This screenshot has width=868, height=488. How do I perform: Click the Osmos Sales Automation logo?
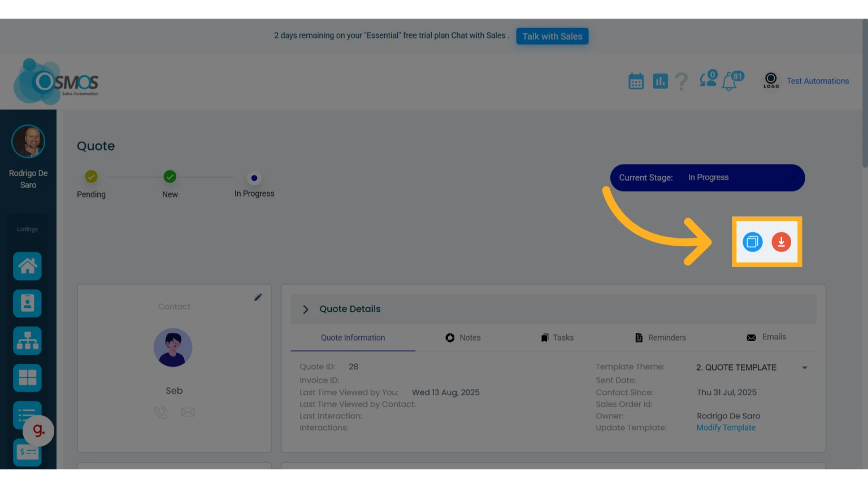[56, 82]
